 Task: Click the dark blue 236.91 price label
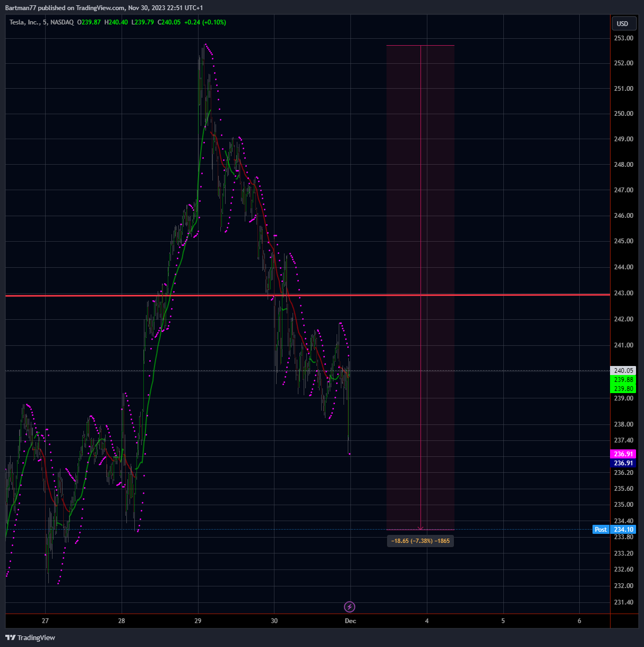(623, 463)
